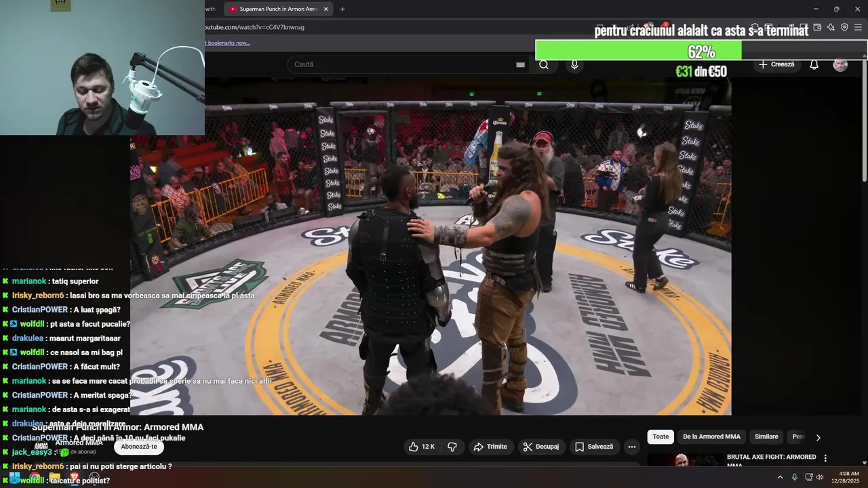This screenshot has height=488, width=868.
Task: Show more filter chips with the arrow
Action: 818,437
